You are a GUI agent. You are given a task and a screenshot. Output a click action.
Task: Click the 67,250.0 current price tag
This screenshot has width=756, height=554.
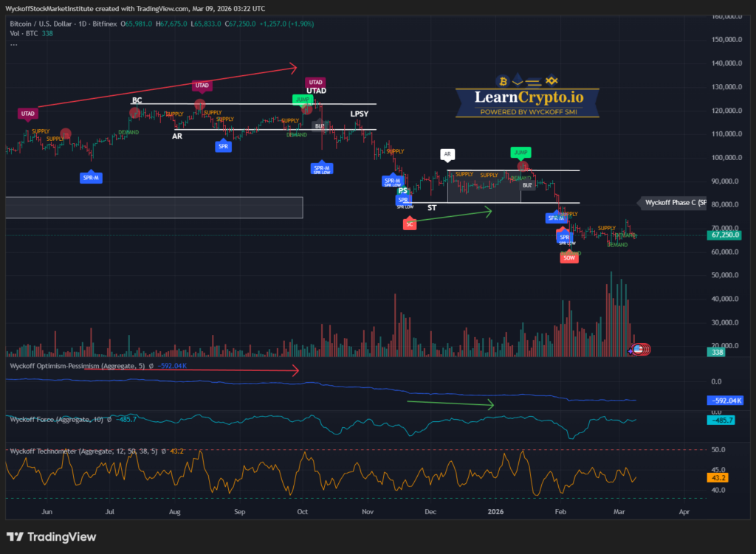click(x=724, y=235)
